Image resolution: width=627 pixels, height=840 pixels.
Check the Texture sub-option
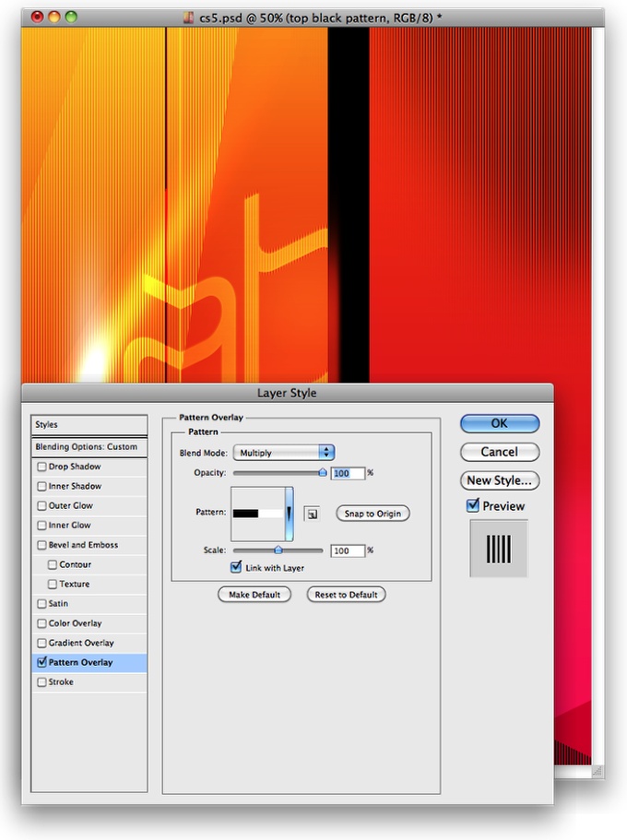click(x=53, y=585)
